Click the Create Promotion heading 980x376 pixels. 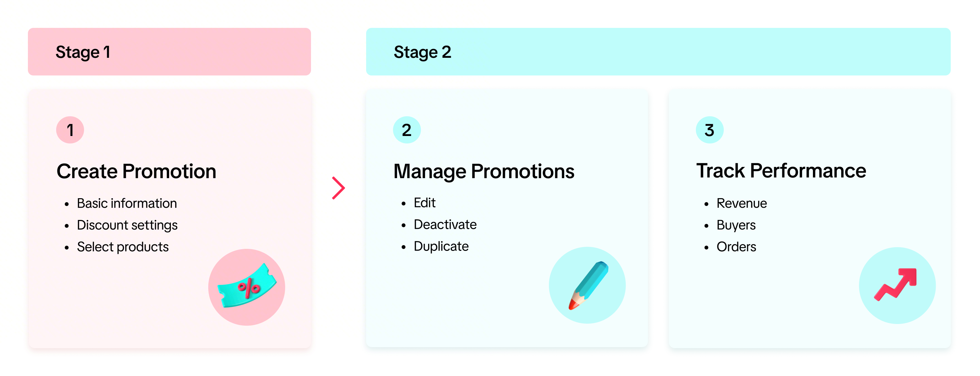(136, 171)
